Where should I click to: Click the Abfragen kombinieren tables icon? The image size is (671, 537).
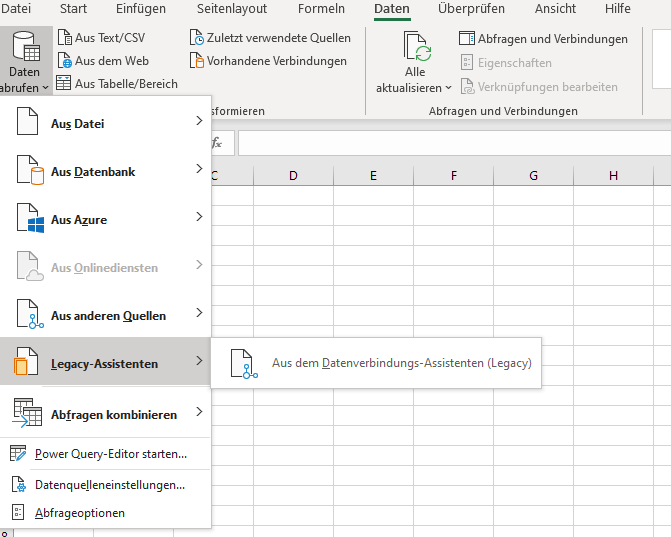(x=27, y=412)
